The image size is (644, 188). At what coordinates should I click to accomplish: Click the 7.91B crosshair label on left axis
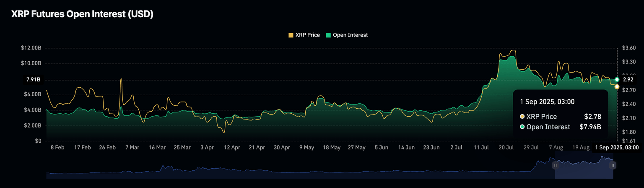(x=33, y=79)
